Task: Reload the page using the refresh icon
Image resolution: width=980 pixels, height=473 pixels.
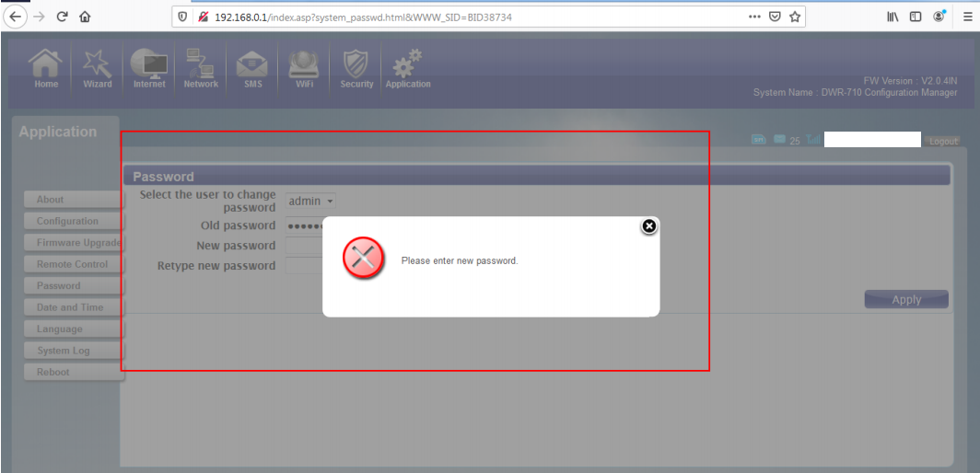Action: coord(62,17)
